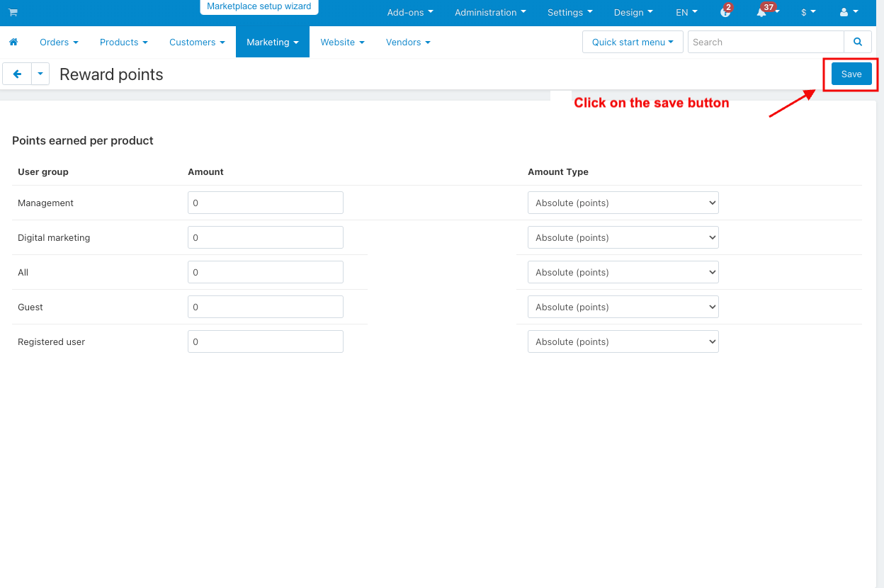Click the User group column header
This screenshot has width=884, height=588.
pos(43,172)
